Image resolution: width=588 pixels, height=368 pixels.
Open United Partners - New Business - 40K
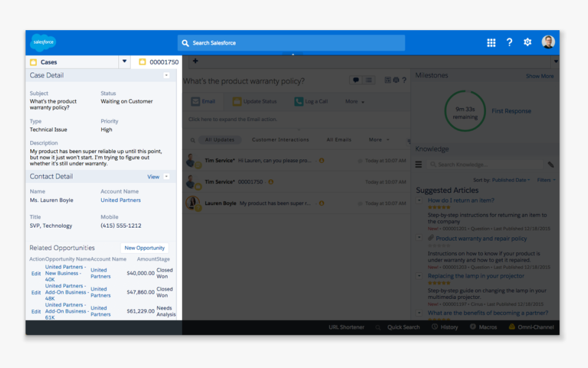pyautogui.click(x=66, y=273)
